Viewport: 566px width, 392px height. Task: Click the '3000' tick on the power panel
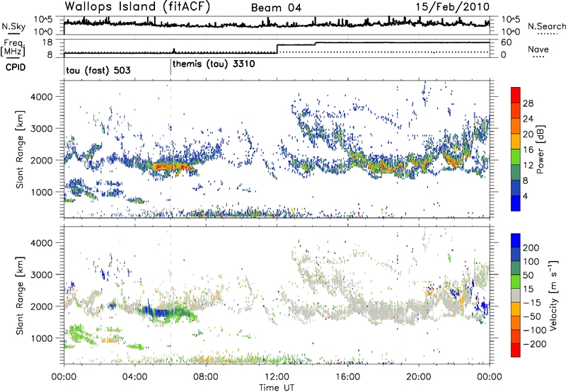click(x=41, y=129)
